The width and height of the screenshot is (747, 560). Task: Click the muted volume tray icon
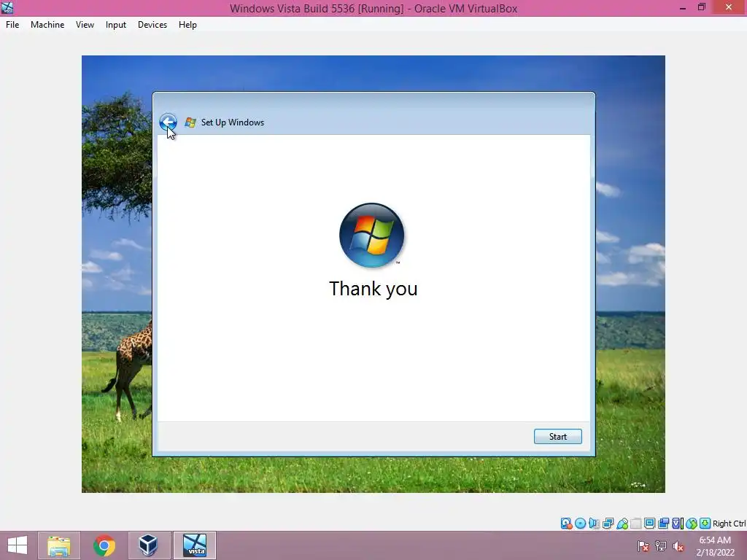678,546
